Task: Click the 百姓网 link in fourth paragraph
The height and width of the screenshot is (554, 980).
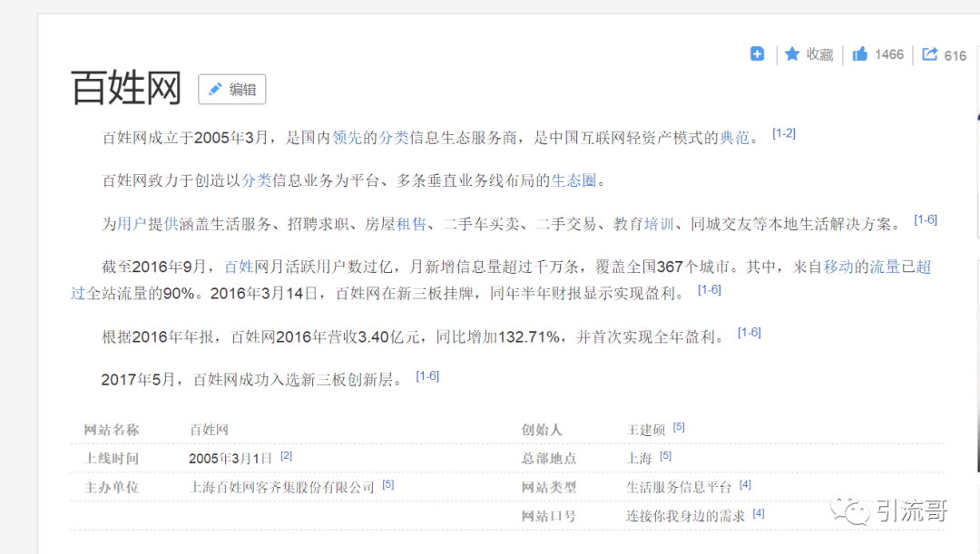Action: click(x=244, y=267)
